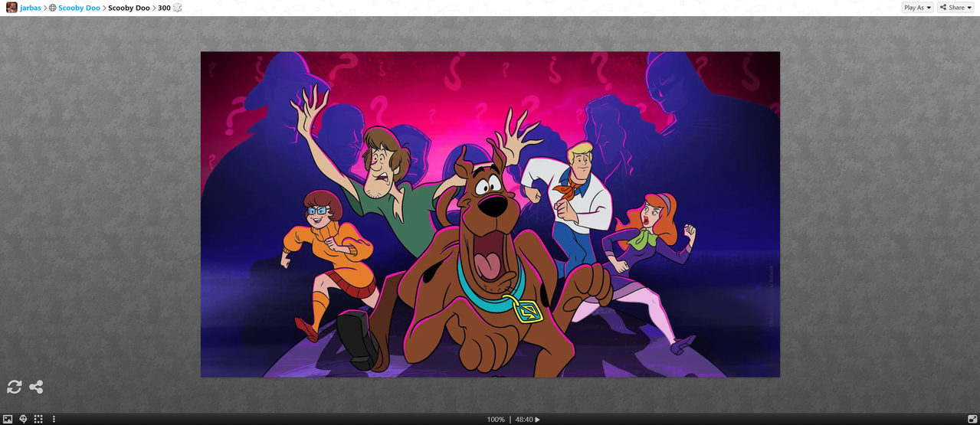Open the Scooby Doo album link

[79, 8]
